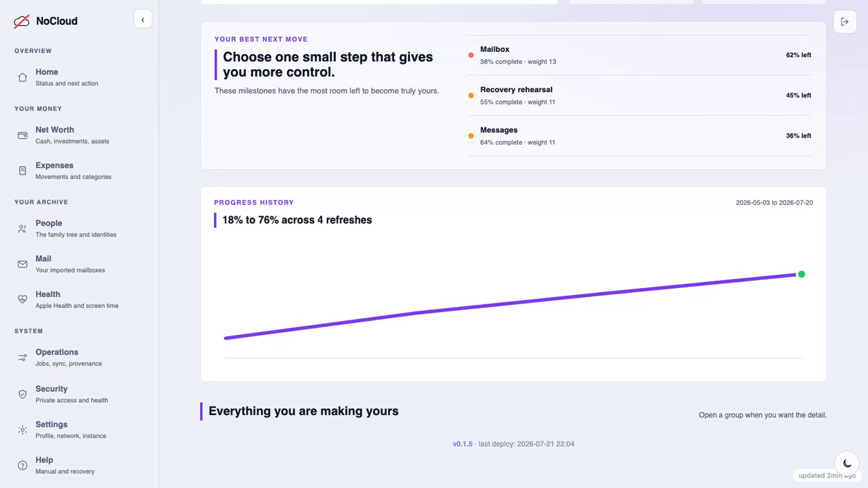Open the Recovery rehearsal milestone
868x488 pixels.
(x=640, y=95)
